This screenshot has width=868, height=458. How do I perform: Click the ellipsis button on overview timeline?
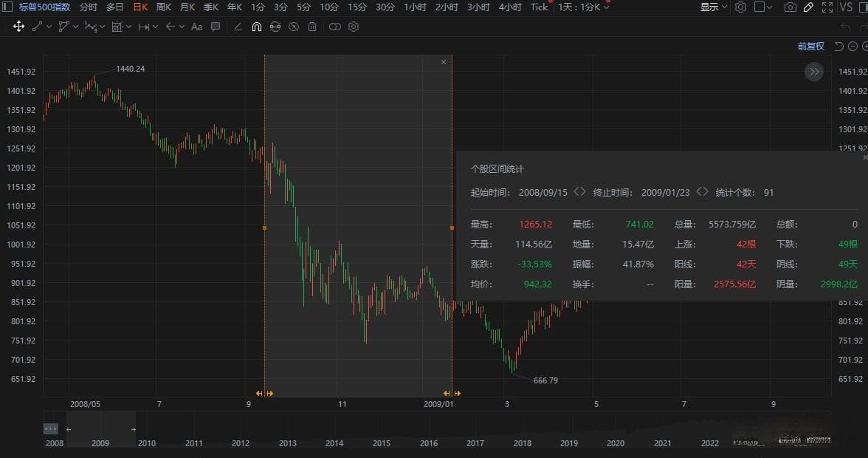[50, 428]
